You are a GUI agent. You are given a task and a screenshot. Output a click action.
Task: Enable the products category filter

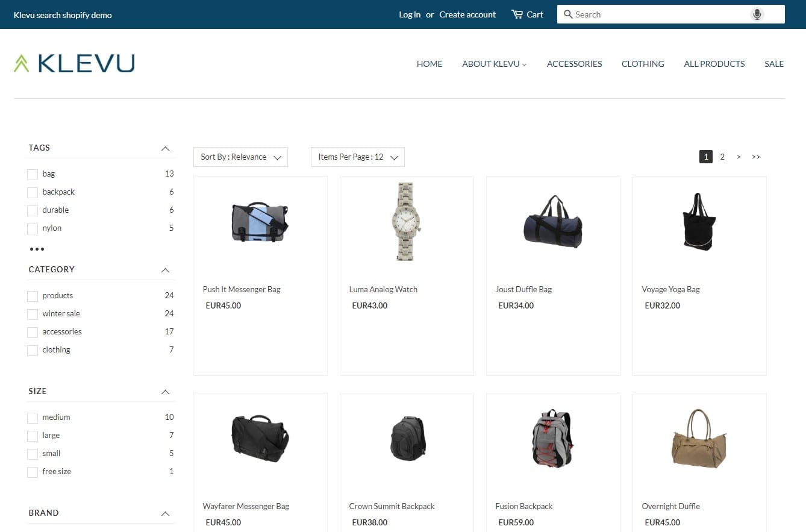pos(33,296)
